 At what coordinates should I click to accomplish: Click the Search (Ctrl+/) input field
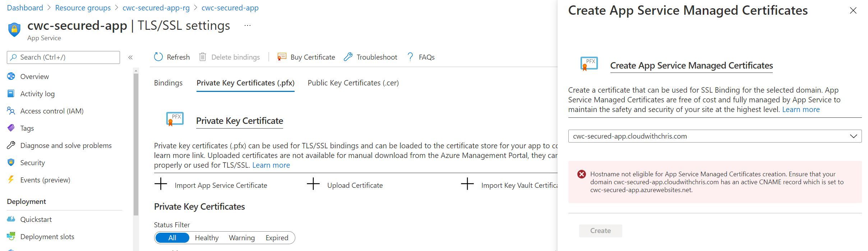(63, 57)
